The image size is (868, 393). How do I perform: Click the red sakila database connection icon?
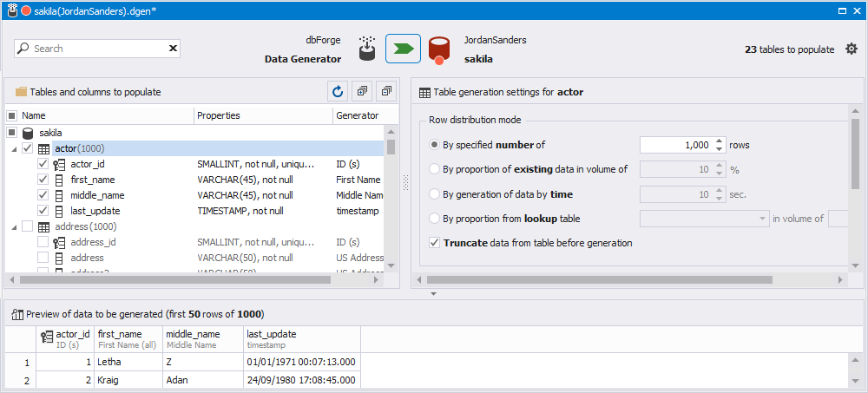(439, 49)
